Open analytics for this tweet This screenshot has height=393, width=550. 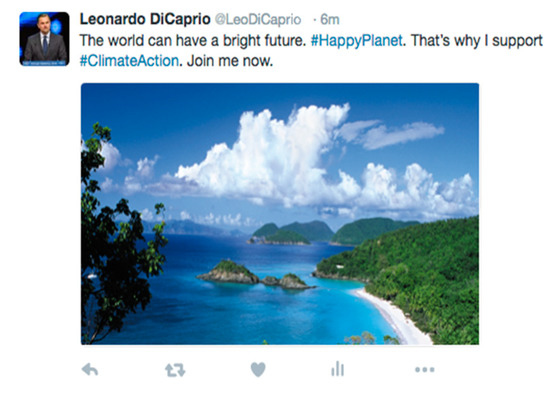click(337, 369)
